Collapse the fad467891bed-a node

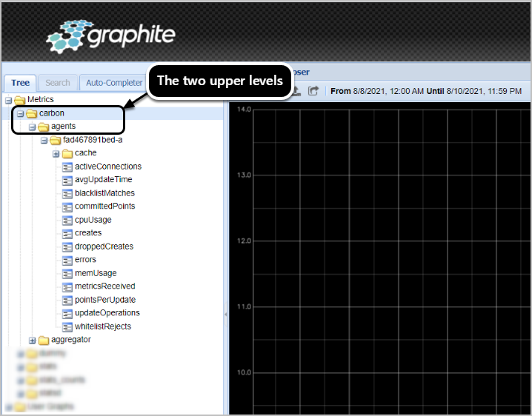[x=44, y=140]
